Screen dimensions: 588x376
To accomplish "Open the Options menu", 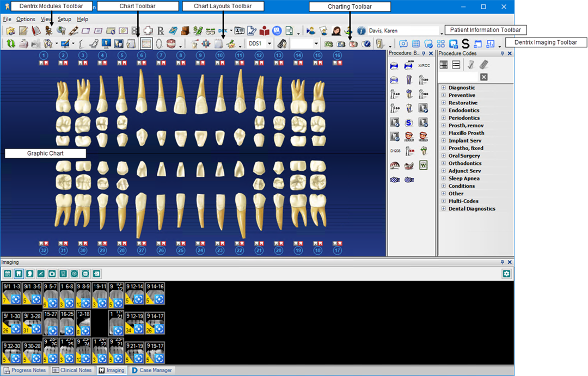I will tap(26, 19).
